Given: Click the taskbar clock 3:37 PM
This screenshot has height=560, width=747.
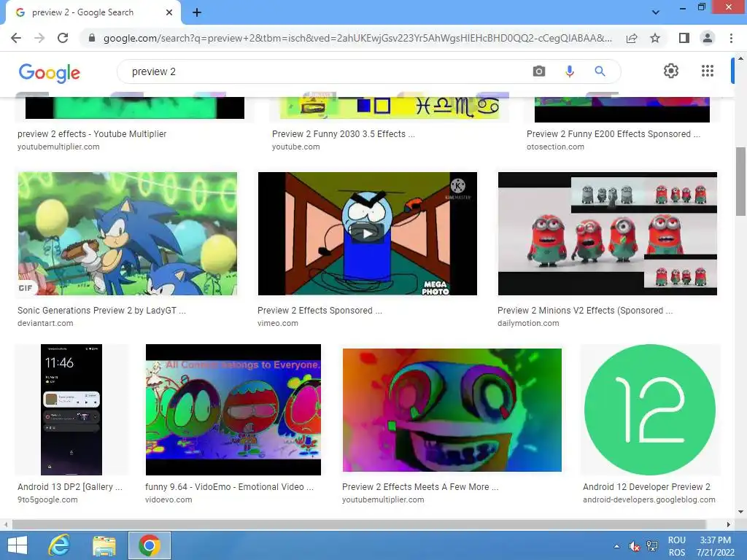Looking at the screenshot, I should click(715, 540).
